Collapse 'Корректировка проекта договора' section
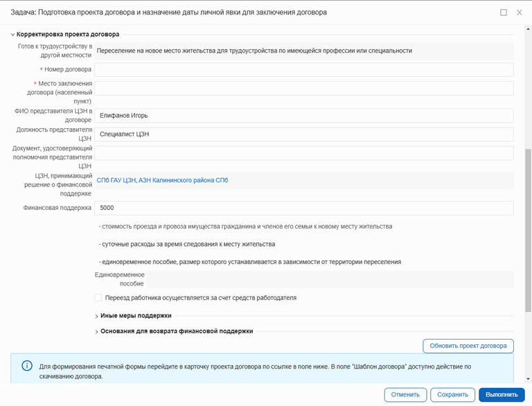 [12, 34]
